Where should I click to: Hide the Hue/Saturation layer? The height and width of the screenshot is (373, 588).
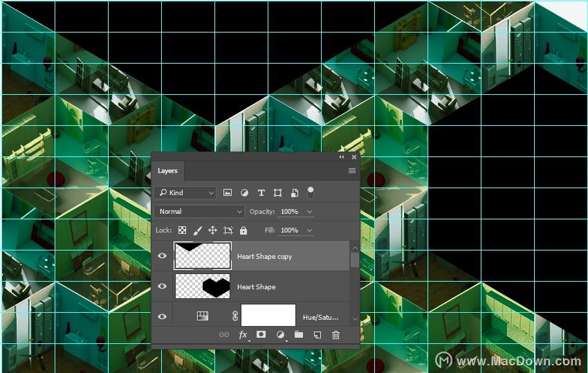pyautogui.click(x=162, y=316)
